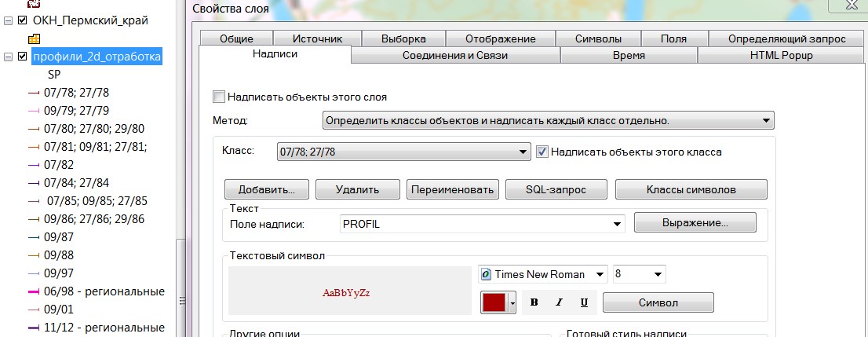
Task: Open the Класс dropdown
Action: point(522,152)
